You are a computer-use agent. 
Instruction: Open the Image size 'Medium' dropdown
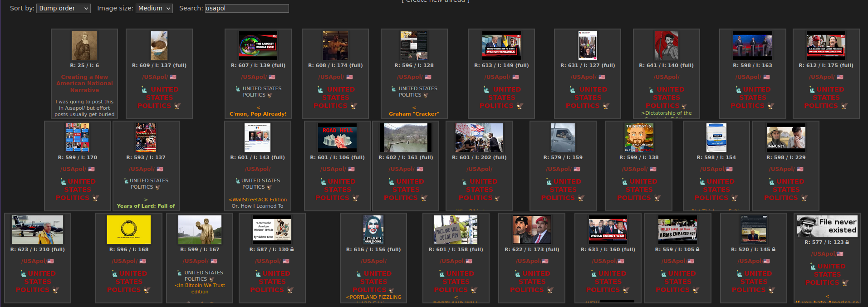pyautogui.click(x=154, y=8)
